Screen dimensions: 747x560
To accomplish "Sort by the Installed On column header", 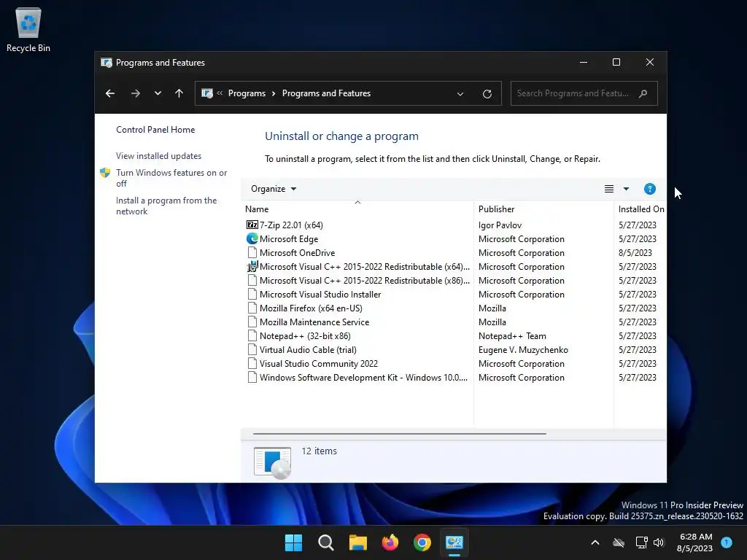I will 640,209.
